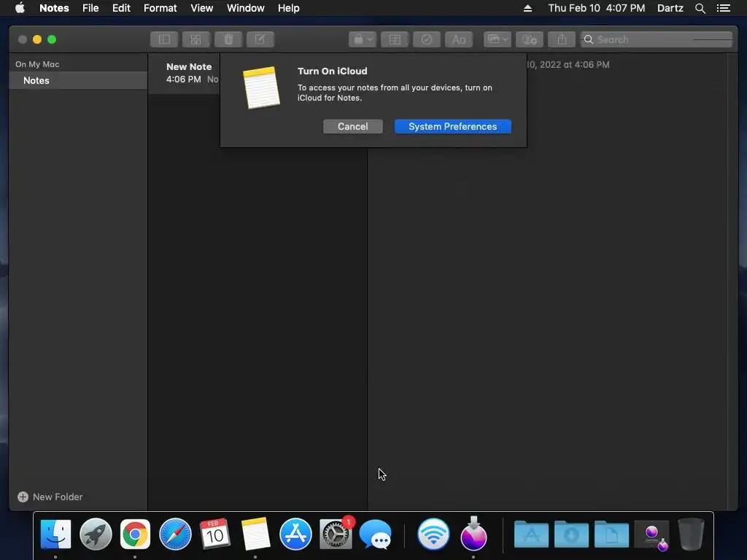Image resolution: width=747 pixels, height=560 pixels.
Task: Open the Trash in the Dock
Action: [x=691, y=534]
